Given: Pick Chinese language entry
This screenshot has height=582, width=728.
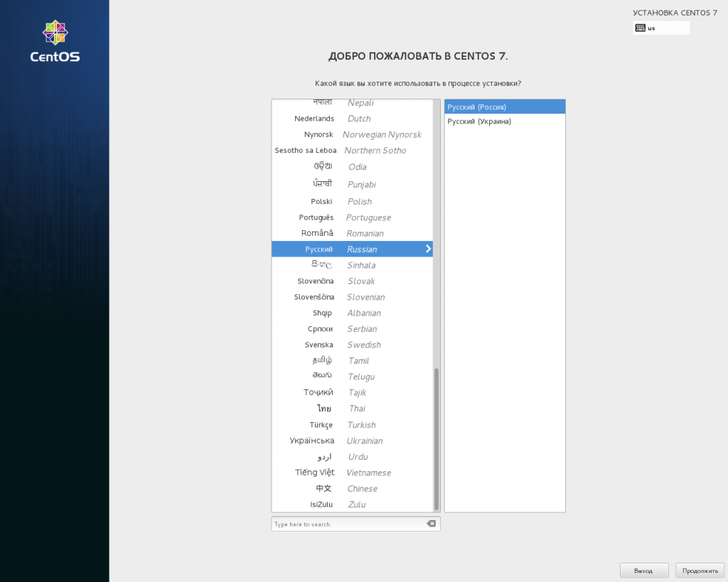Looking at the screenshot, I should click(x=352, y=489).
